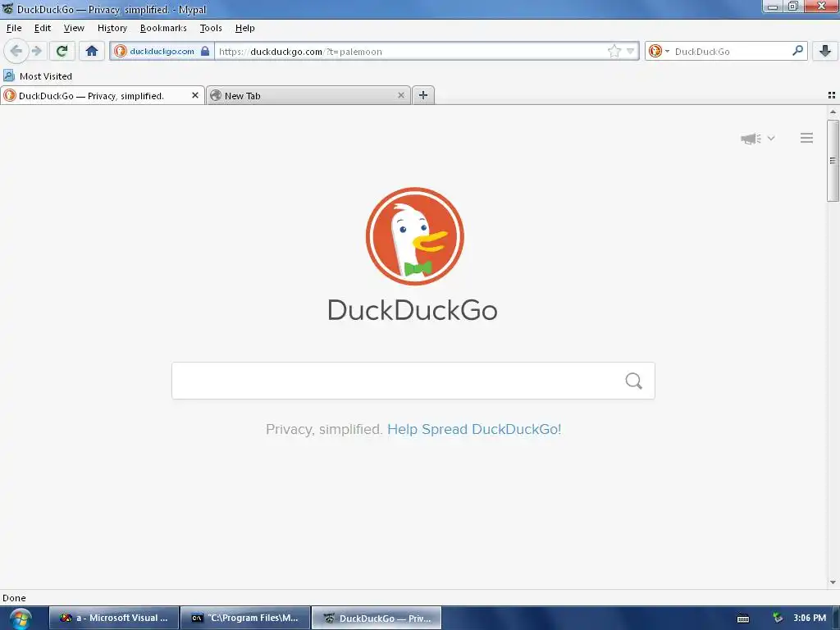Image resolution: width=840 pixels, height=630 pixels.
Task: Open the Bookmarks menu
Action: [x=163, y=28]
